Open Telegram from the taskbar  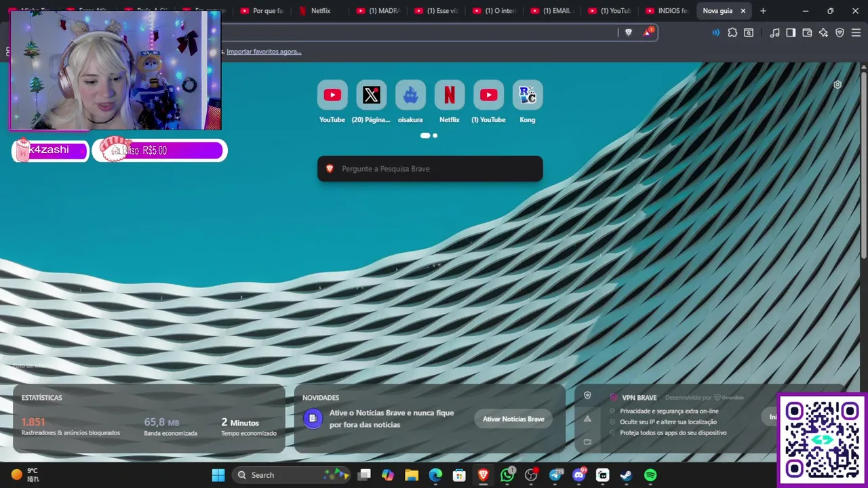point(555,475)
